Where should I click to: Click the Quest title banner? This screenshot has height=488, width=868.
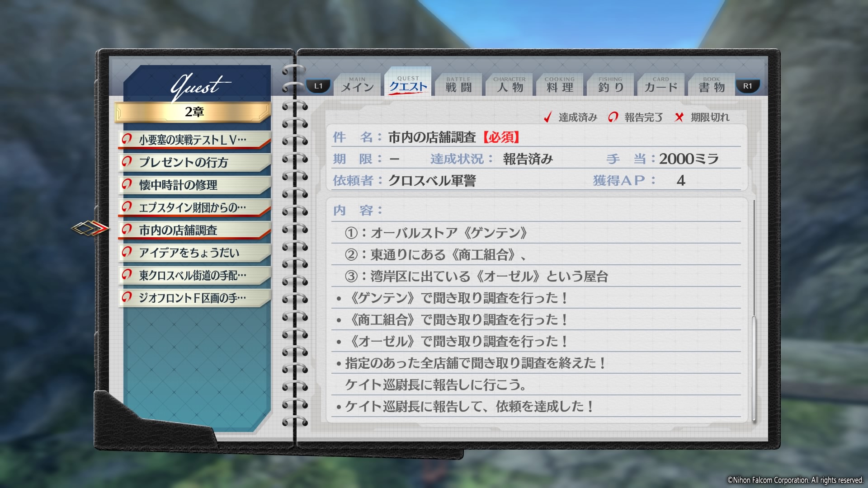click(198, 84)
